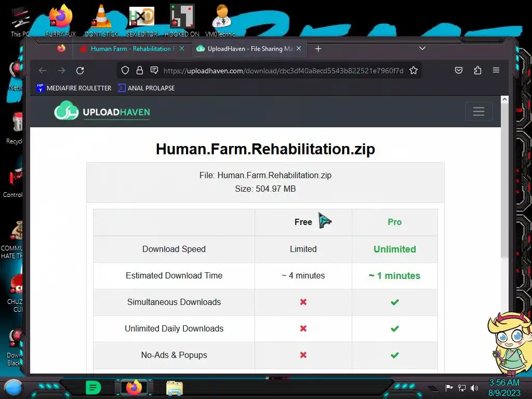This screenshot has height=399, width=532.
Task: Open DONT STICK VLC desktop icon
Action: click(x=101, y=20)
